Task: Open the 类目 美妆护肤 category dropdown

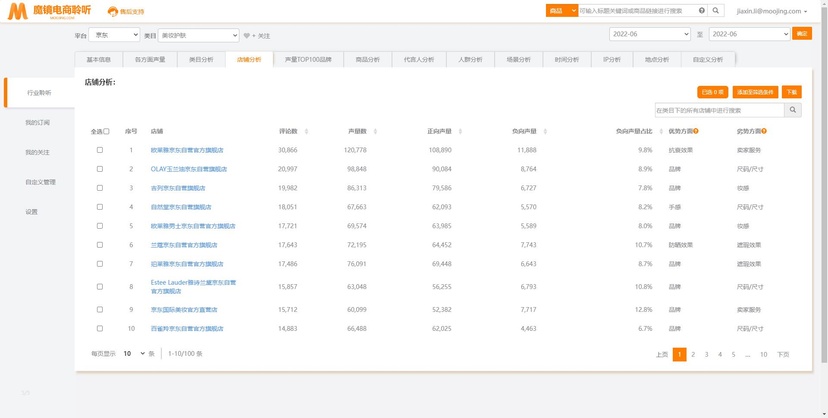Action: (x=199, y=35)
